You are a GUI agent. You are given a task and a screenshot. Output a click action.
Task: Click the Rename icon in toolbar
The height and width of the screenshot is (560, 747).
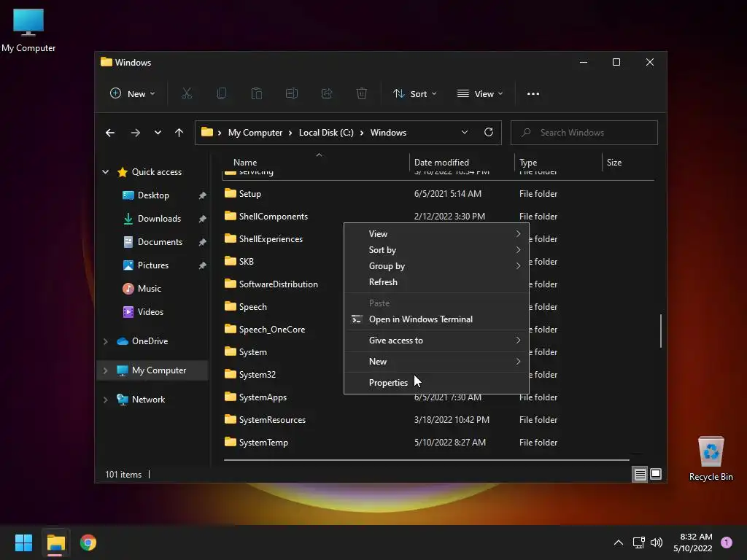292,94
